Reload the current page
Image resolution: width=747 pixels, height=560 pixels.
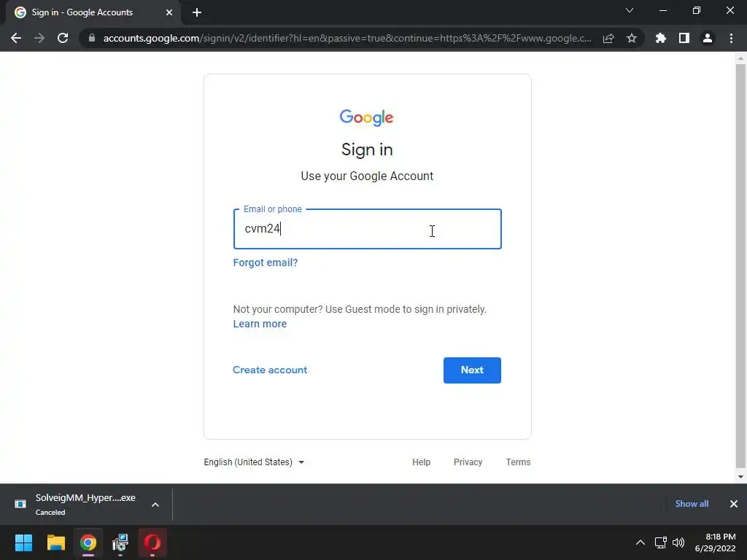coord(63,38)
